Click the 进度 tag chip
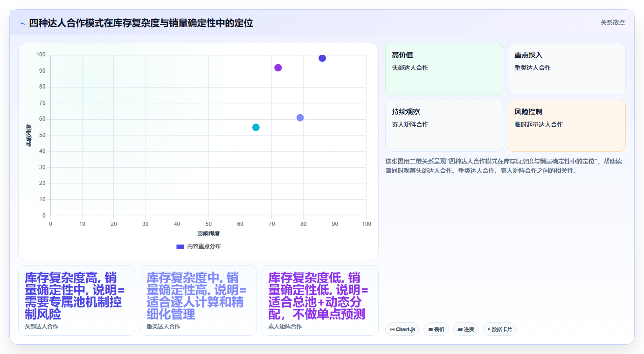The height and width of the screenshot is (354, 644). coord(466,329)
